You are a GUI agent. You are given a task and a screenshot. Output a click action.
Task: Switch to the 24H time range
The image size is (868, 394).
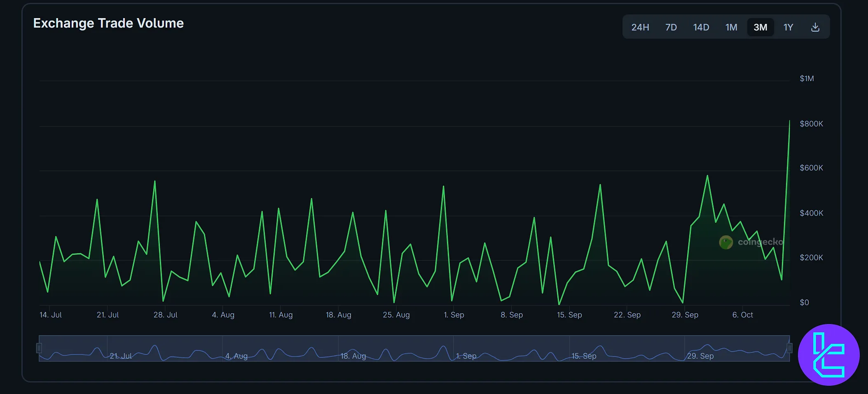640,27
